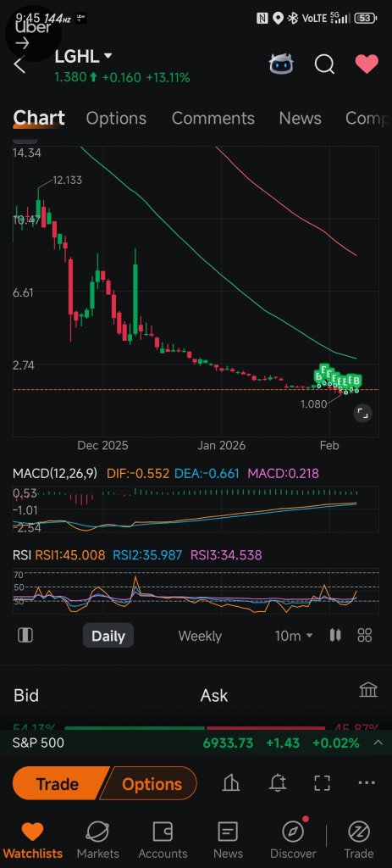Screen dimensions: 392x868
Task: Toggle candlestick chart type icon
Action: [335, 635]
